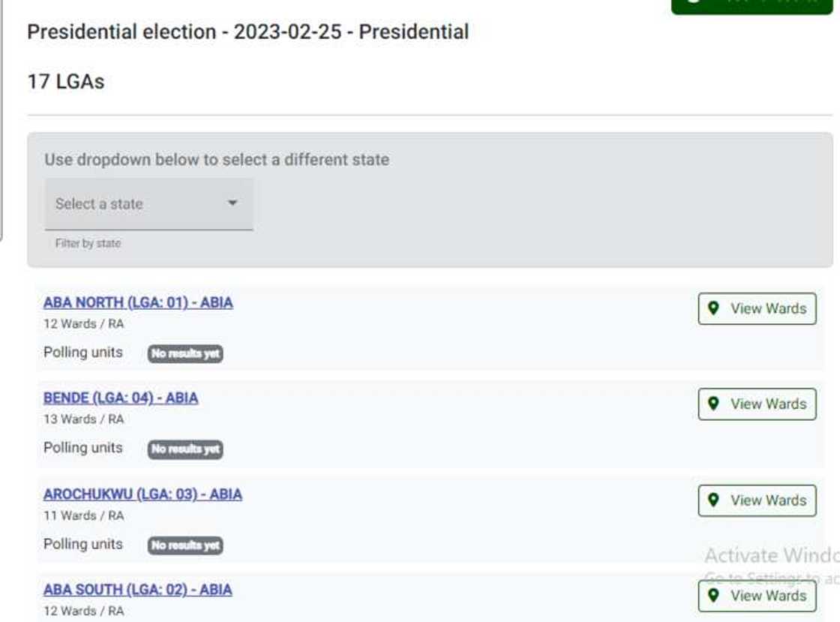Select the location pin icon on BENDE's View Wards button
840x622 pixels.
click(715, 404)
